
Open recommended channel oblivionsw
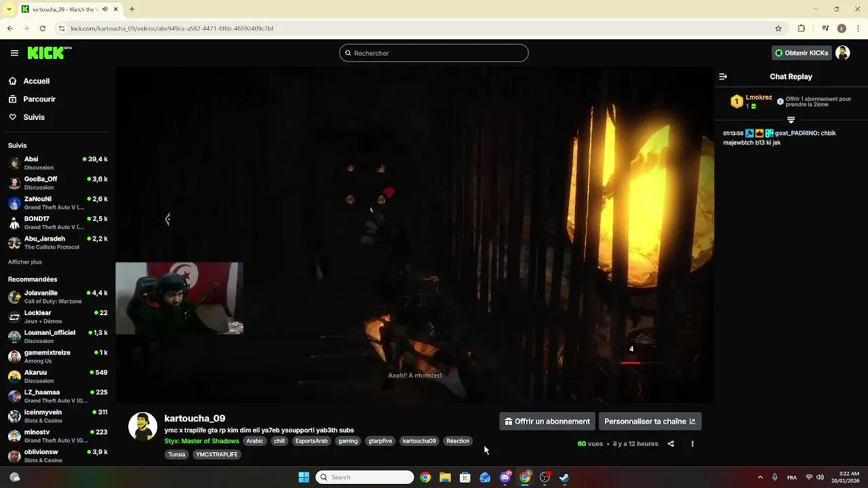tap(57, 455)
